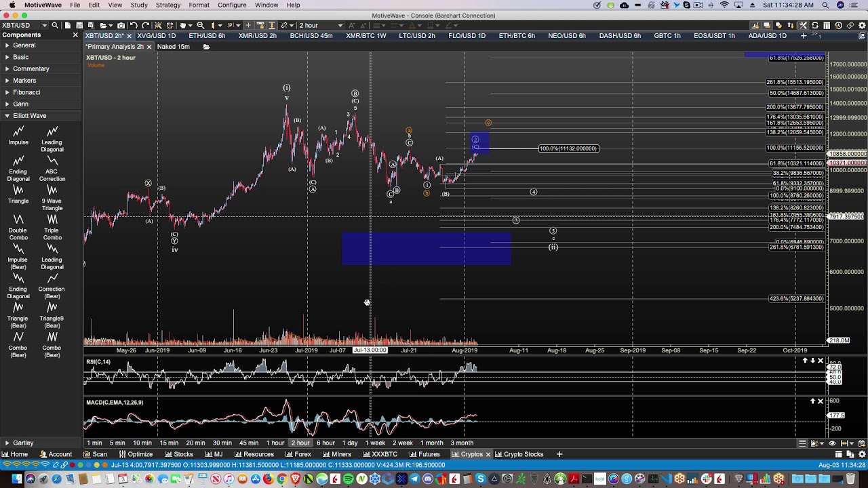Image resolution: width=868 pixels, height=488 pixels.
Task: Expand the Gann components section
Action: [41, 104]
